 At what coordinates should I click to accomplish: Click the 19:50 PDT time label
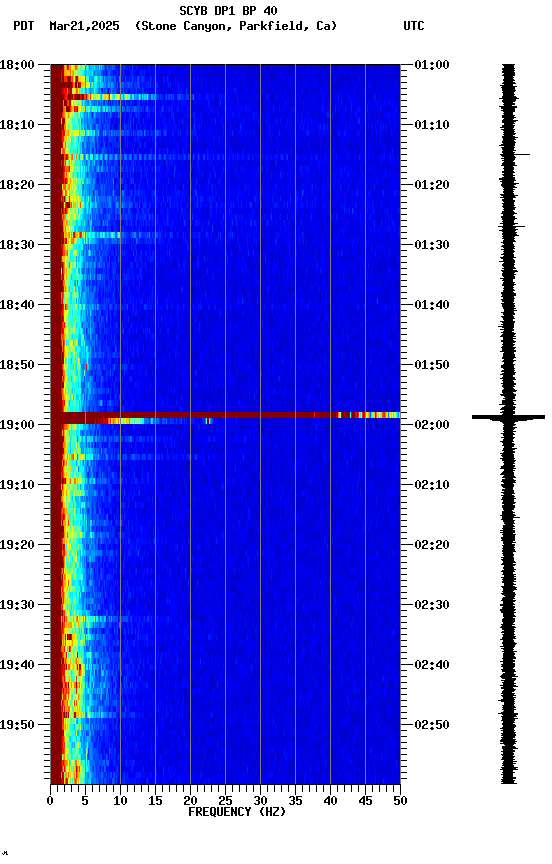17,725
